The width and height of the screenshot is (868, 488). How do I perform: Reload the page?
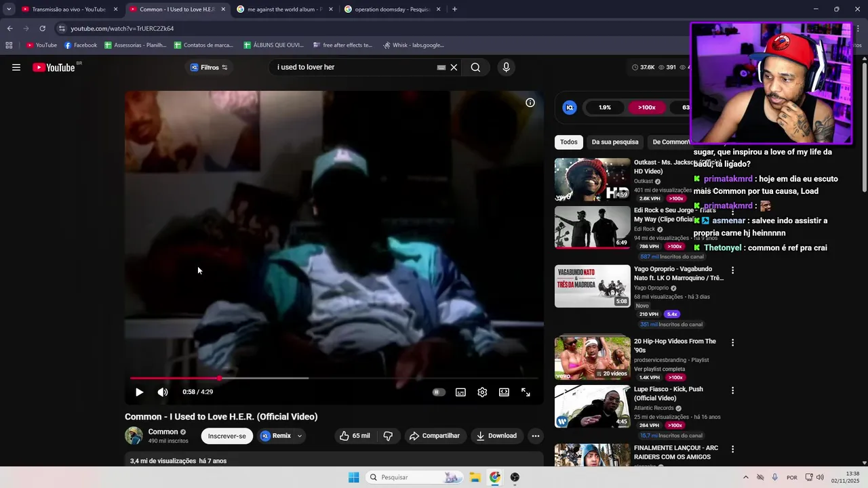(x=42, y=28)
